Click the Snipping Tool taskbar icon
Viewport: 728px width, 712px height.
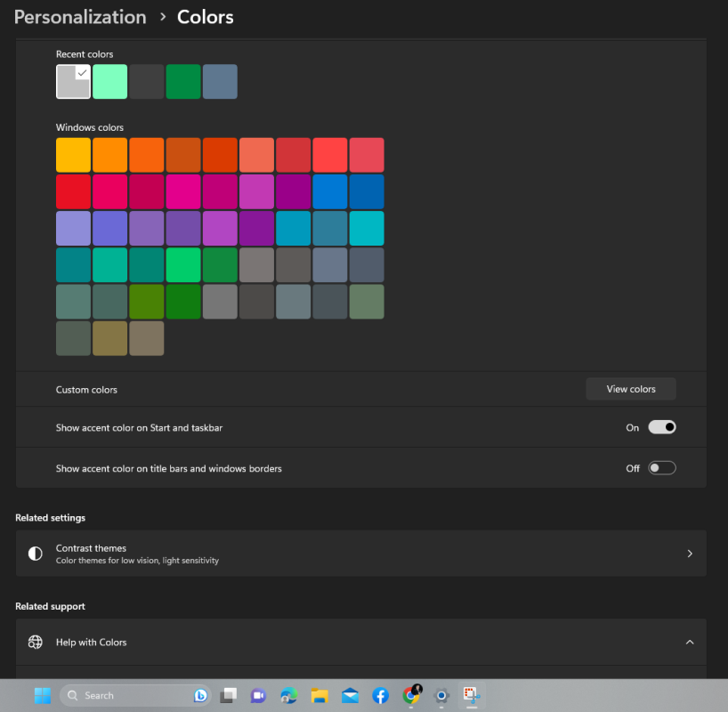tap(470, 695)
